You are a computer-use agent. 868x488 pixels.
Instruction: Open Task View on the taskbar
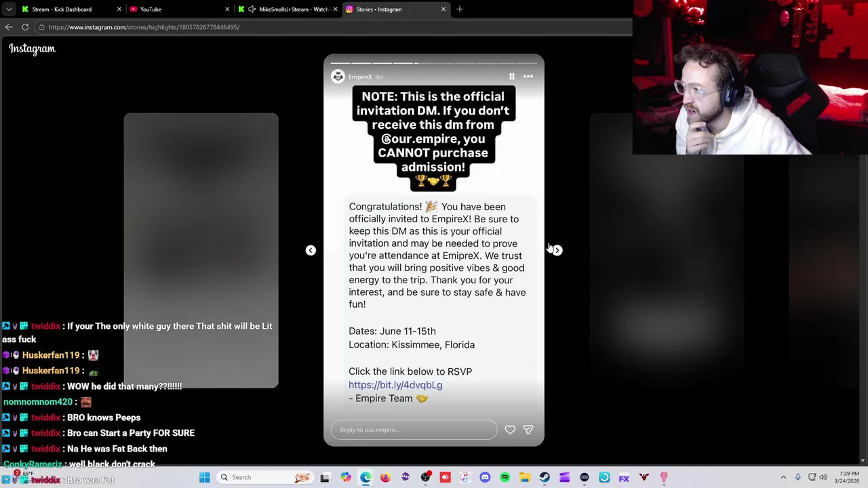click(x=325, y=477)
